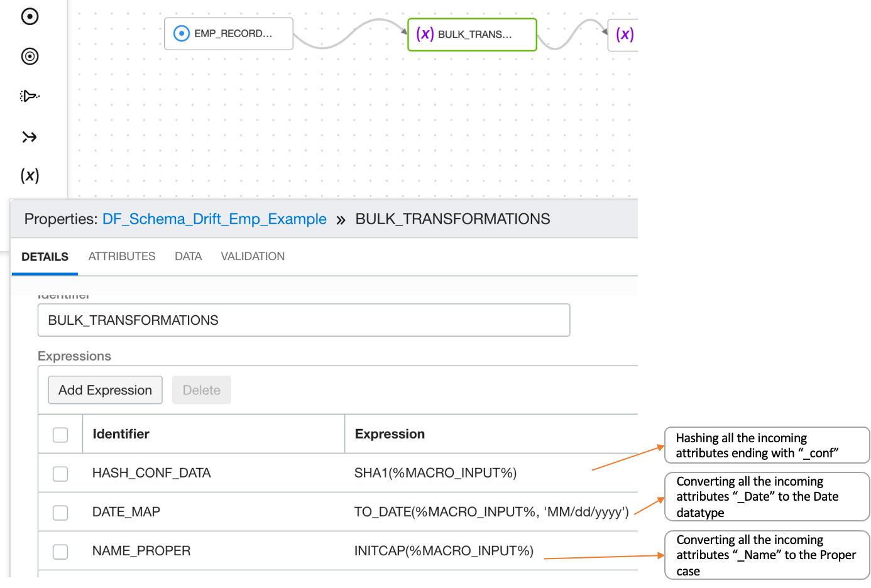The height and width of the screenshot is (588, 871).
Task: Check the NAME_PROPER row checkbox
Action: tap(60, 552)
